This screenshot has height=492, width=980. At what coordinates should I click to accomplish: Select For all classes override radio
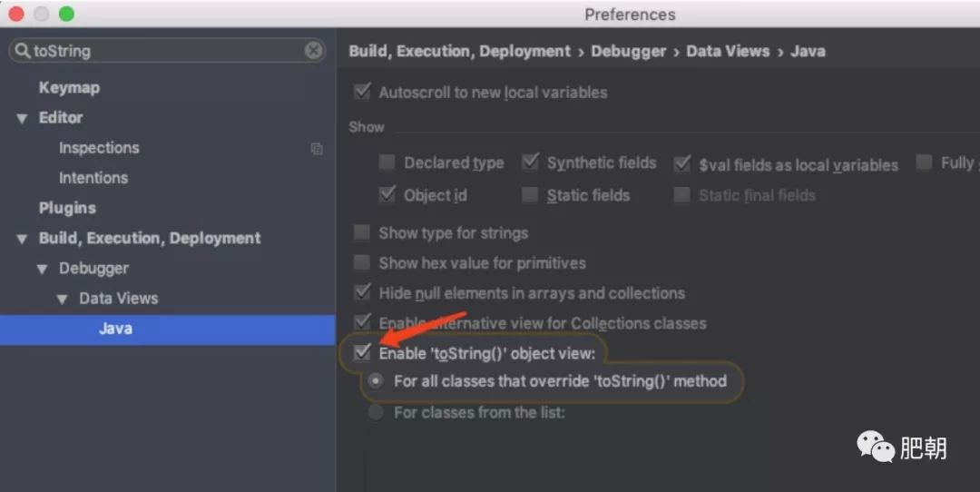pos(376,381)
